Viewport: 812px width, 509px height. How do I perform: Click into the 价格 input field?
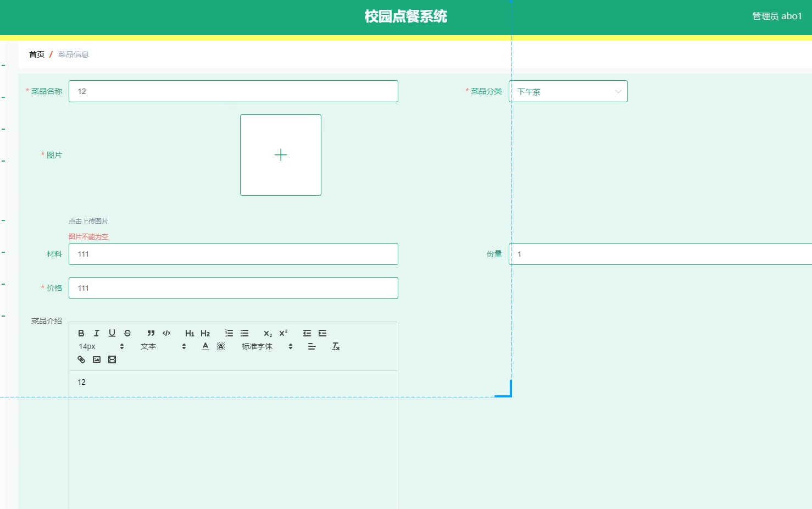(233, 288)
